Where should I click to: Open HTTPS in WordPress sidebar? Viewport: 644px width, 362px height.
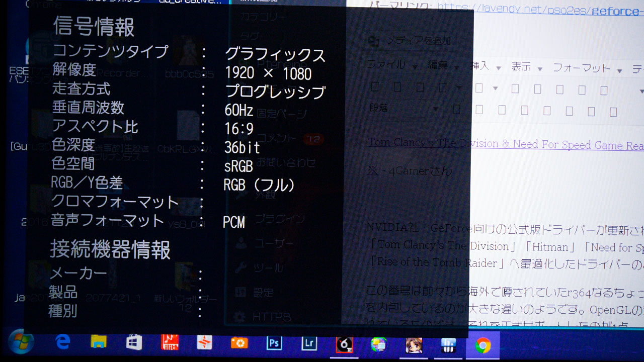(x=272, y=317)
